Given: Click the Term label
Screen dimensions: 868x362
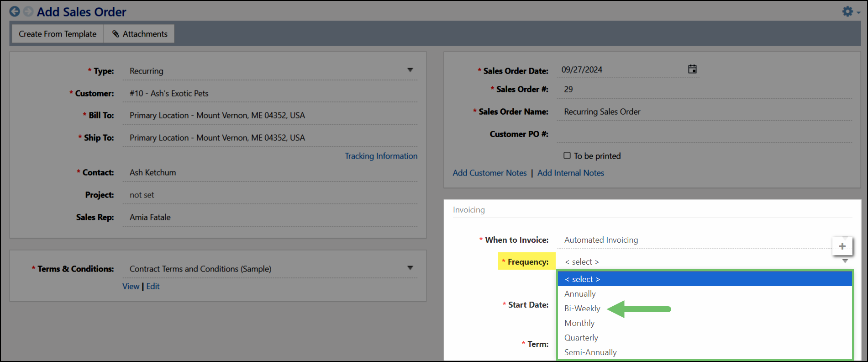Looking at the screenshot, I should 538,344.
